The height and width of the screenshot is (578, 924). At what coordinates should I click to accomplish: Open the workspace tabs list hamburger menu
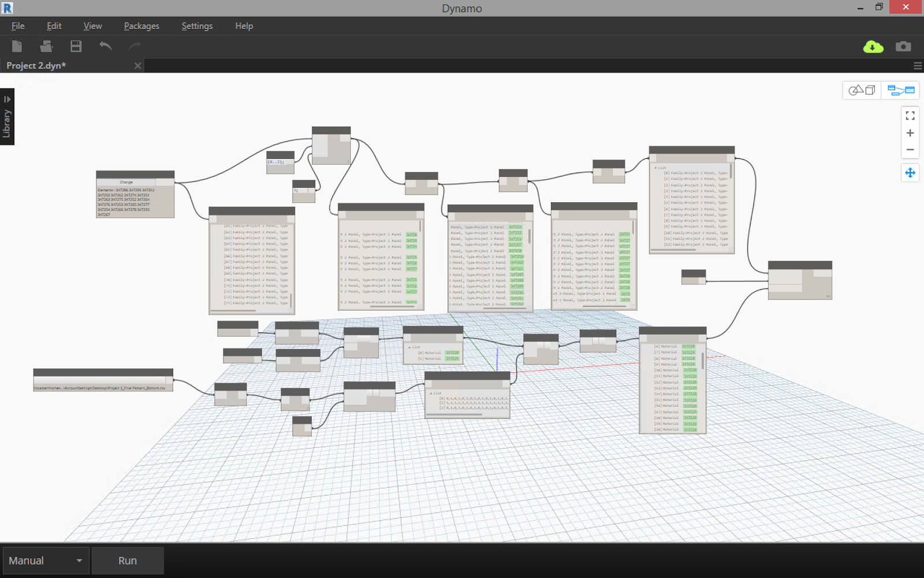point(918,66)
